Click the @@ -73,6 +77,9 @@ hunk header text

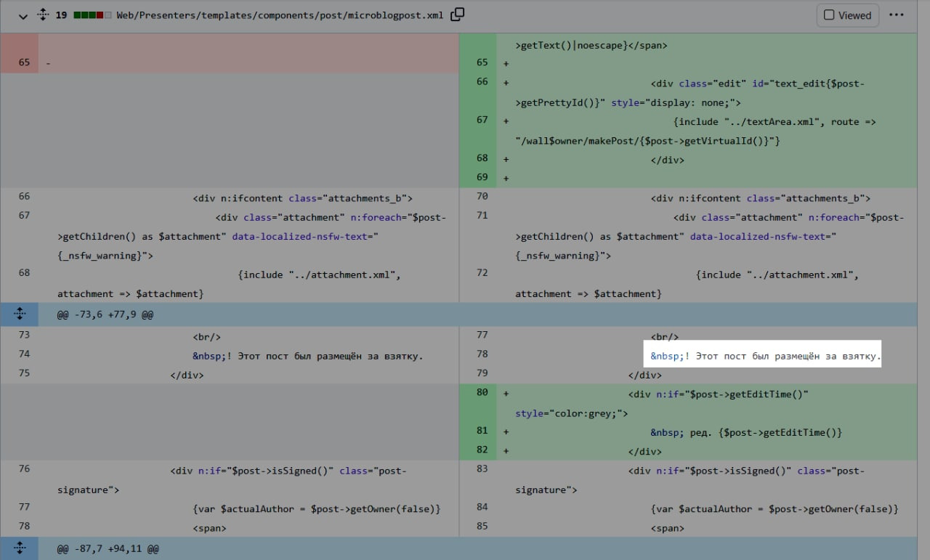coord(105,315)
